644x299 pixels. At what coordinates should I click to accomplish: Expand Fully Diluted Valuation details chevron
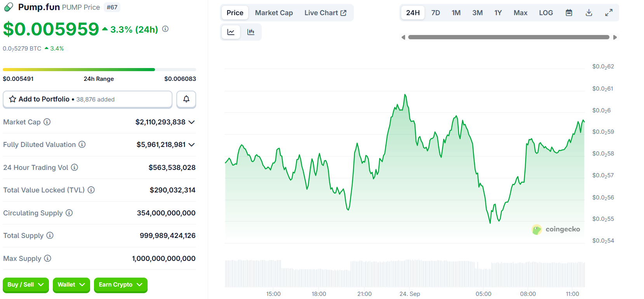[191, 145]
